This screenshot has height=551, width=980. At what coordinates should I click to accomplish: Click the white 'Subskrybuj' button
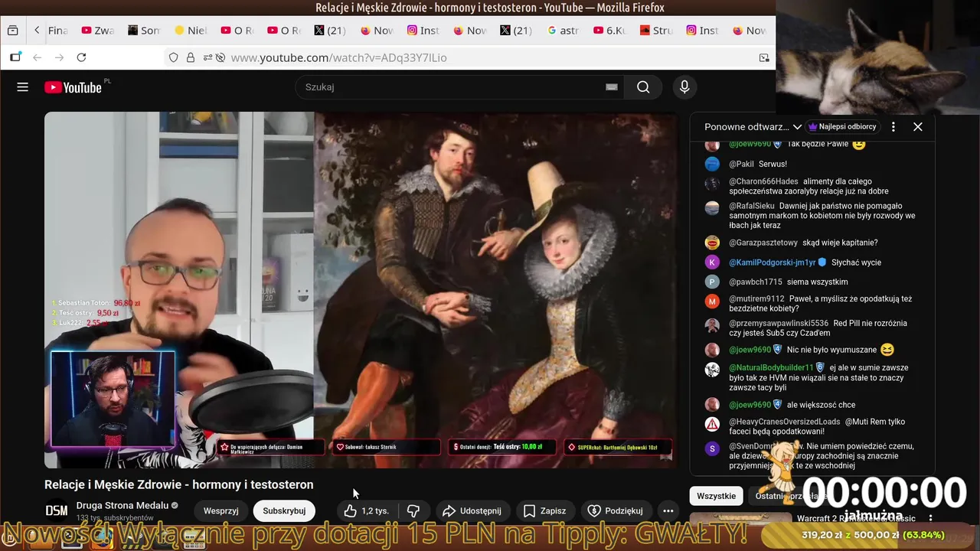tap(284, 510)
